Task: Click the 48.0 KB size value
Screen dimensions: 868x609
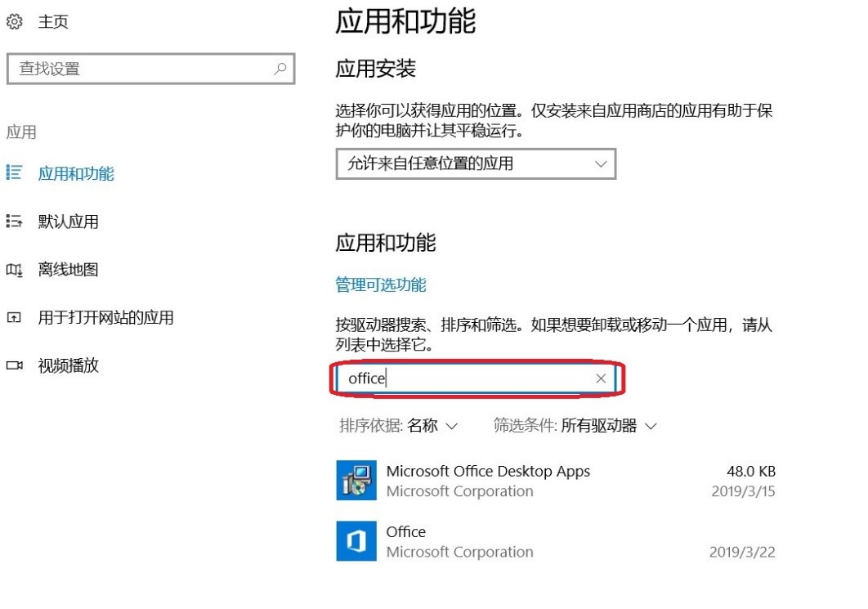Action: click(x=751, y=471)
